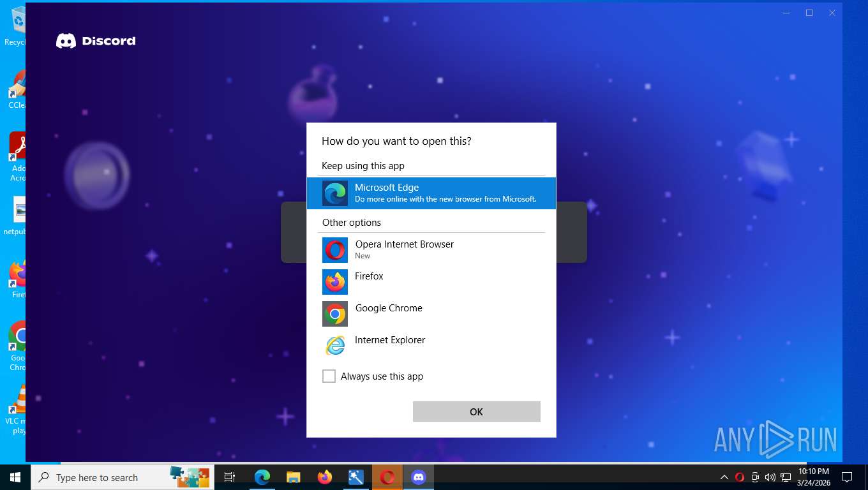868x490 pixels.
Task: Open network status in system tray
Action: pos(785,477)
